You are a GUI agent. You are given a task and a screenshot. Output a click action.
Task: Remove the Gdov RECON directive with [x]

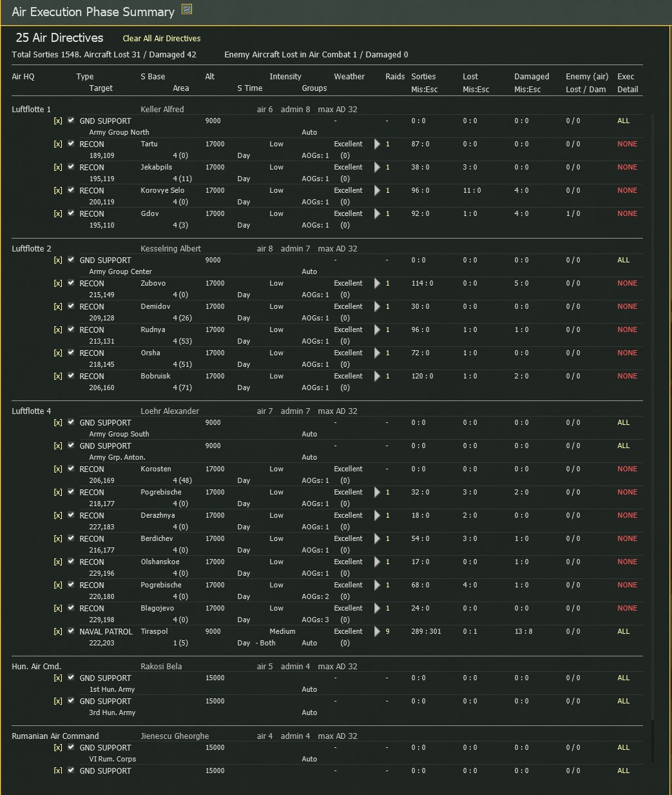[58, 214]
